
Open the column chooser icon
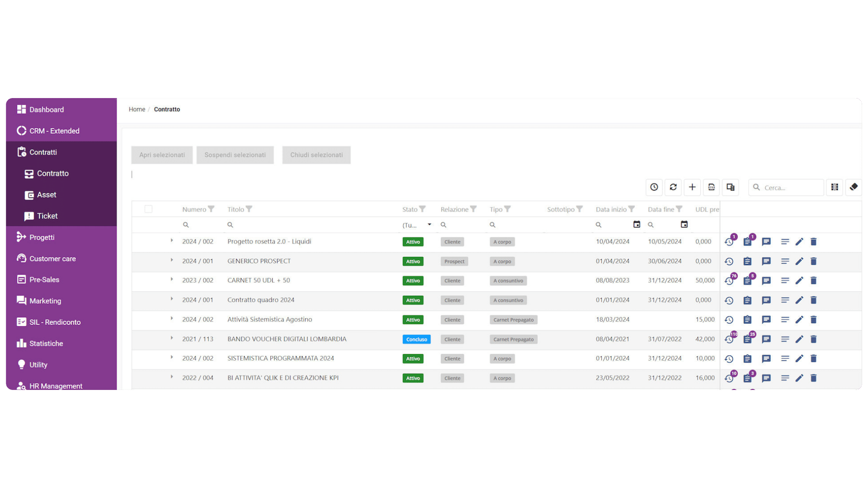pyautogui.click(x=835, y=187)
